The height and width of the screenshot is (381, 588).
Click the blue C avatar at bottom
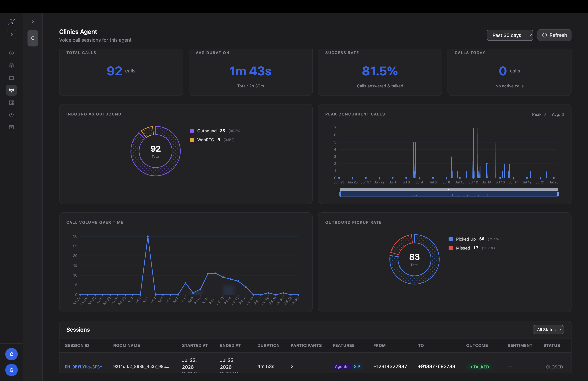tap(11, 354)
